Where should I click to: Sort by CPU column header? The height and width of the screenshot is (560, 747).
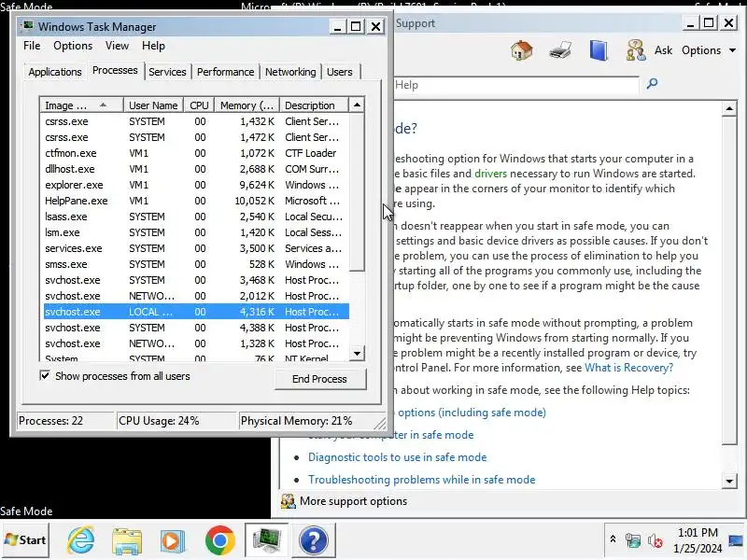pyautogui.click(x=199, y=105)
